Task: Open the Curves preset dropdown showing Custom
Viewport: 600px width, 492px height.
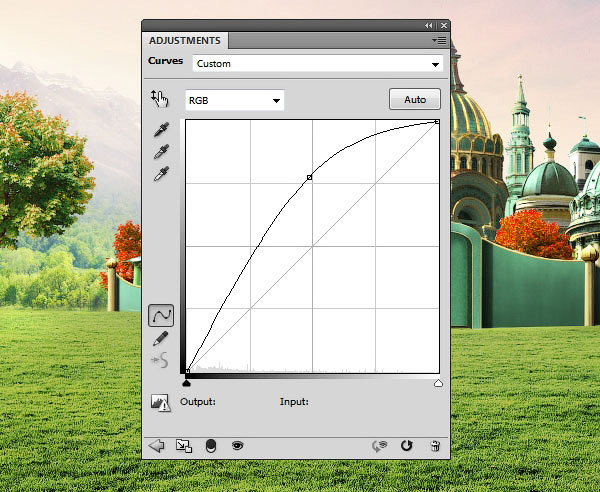Action: [x=318, y=64]
